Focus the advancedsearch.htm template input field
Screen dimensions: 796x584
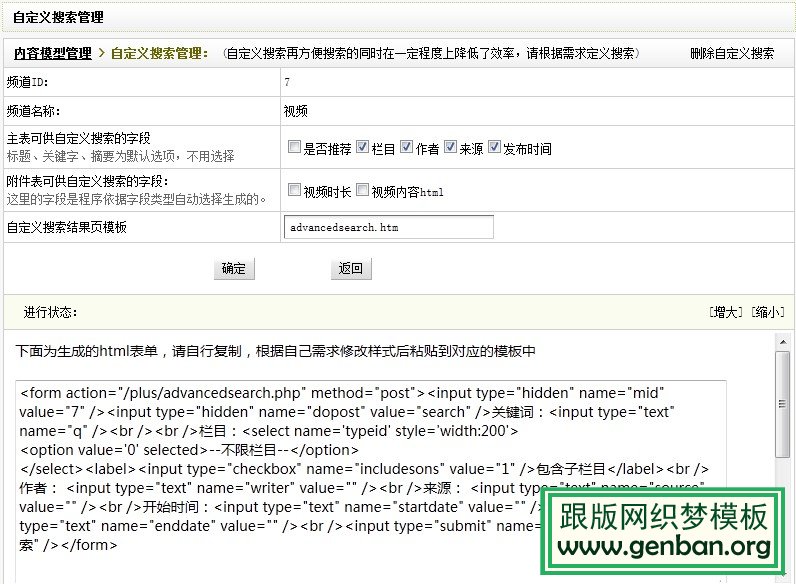point(388,228)
